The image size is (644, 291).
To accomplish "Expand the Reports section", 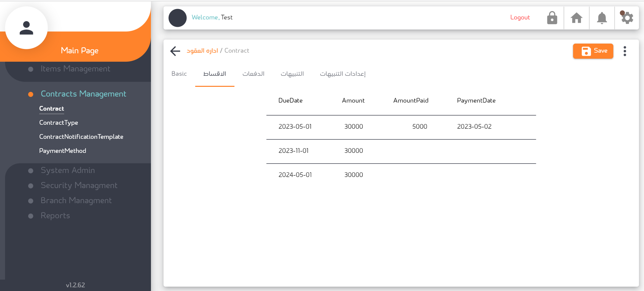I will tap(55, 216).
